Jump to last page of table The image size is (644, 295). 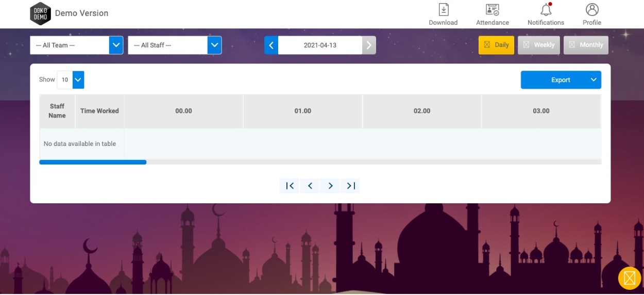[351, 186]
